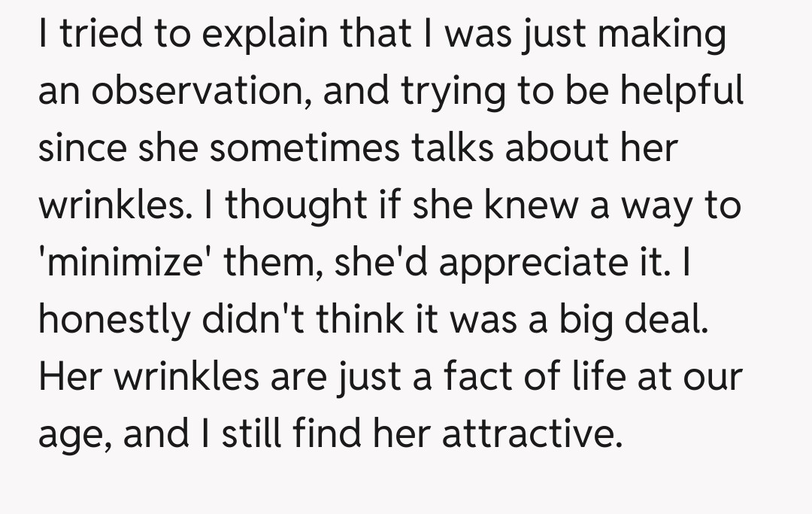812x514 pixels.
Task: Click the word "thought"
Action: pos(289,205)
